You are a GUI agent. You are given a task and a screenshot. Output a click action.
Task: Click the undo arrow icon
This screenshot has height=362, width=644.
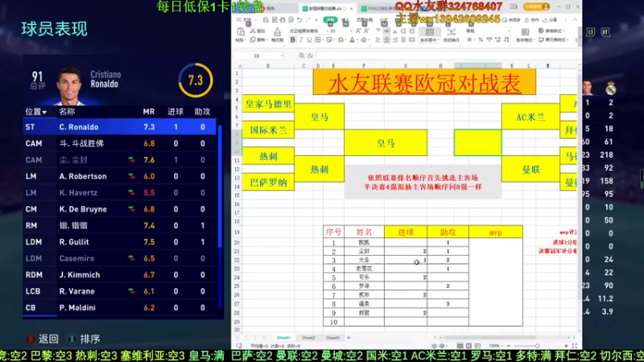(x=299, y=19)
